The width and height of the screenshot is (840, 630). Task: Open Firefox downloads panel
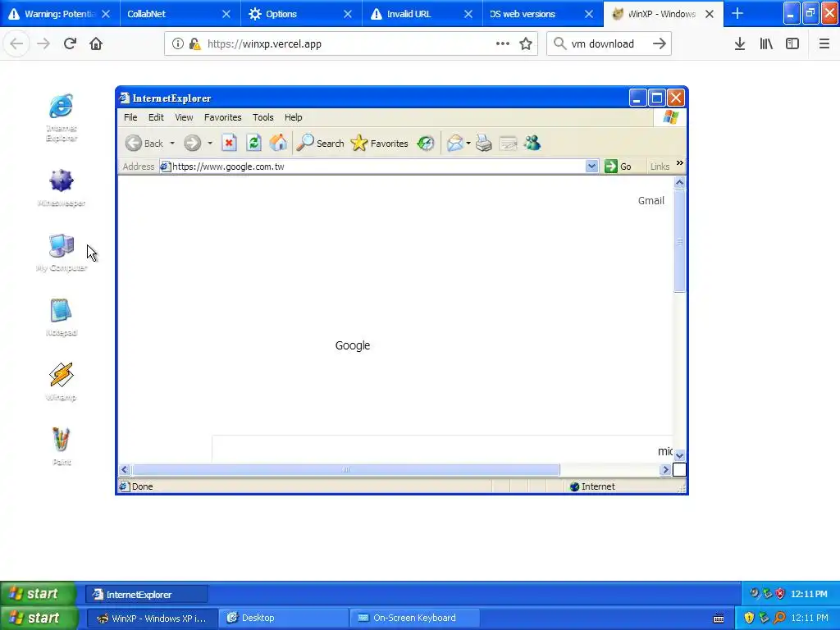click(x=740, y=44)
